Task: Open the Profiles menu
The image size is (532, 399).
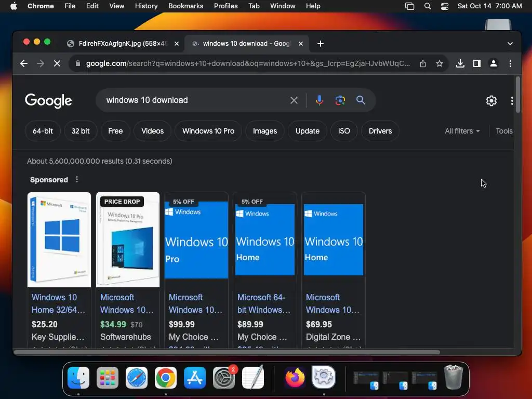Action: (x=225, y=6)
